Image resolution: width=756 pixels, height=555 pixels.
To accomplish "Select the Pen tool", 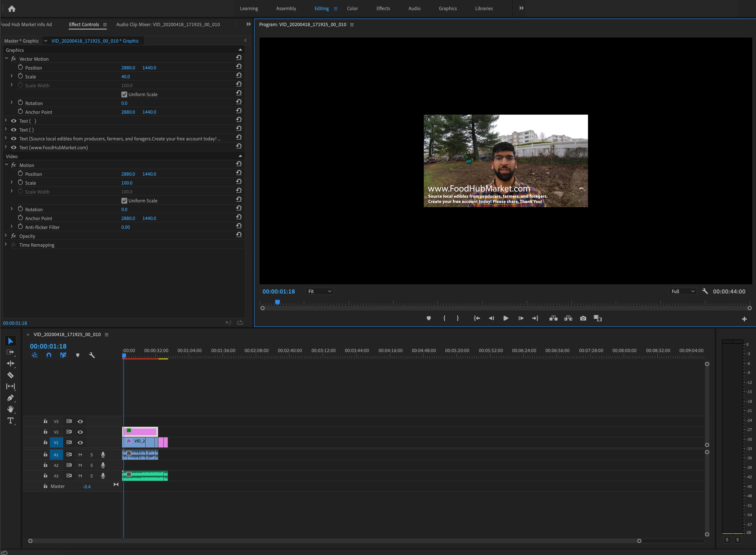I will point(10,398).
